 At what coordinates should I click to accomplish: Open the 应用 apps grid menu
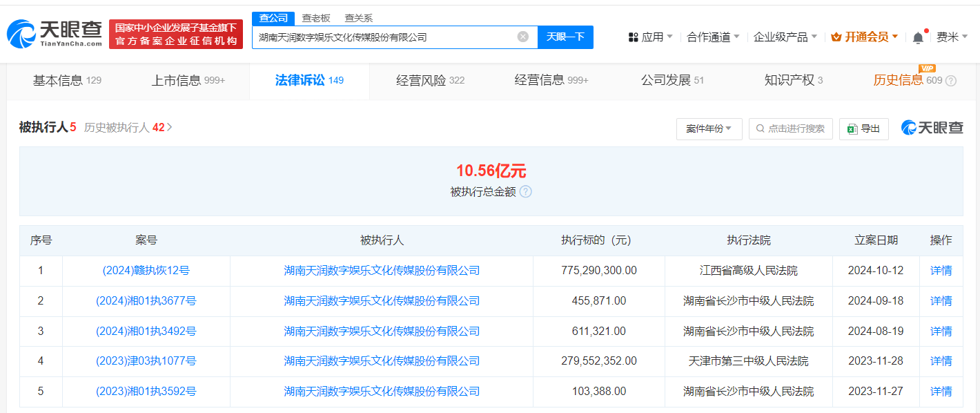(x=650, y=37)
